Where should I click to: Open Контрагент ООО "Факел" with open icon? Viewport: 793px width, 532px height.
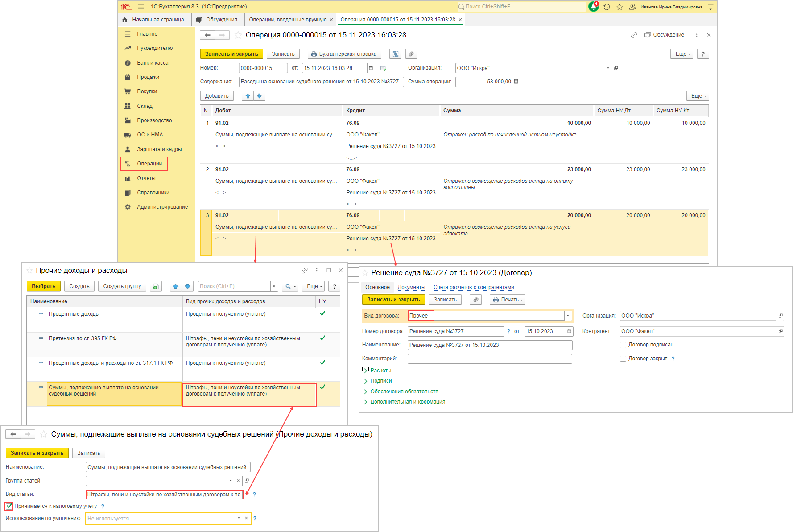pos(781,331)
